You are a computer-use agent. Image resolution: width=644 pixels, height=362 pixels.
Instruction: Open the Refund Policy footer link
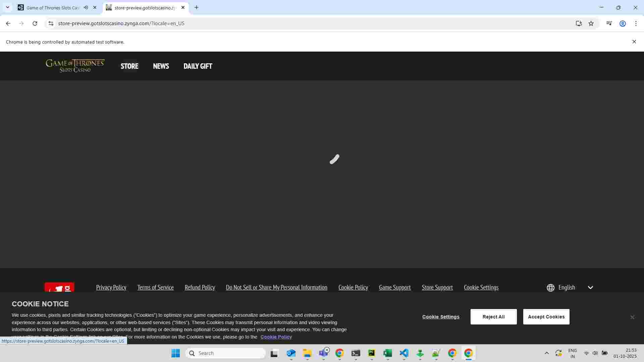[200, 288]
